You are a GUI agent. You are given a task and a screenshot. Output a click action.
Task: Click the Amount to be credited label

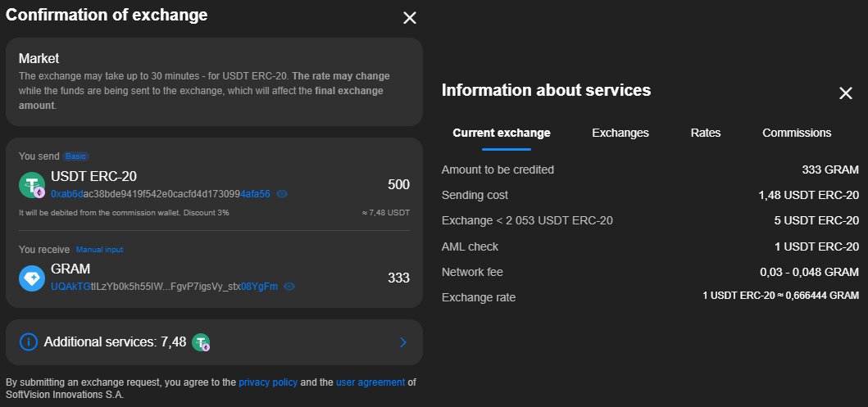tap(498, 170)
